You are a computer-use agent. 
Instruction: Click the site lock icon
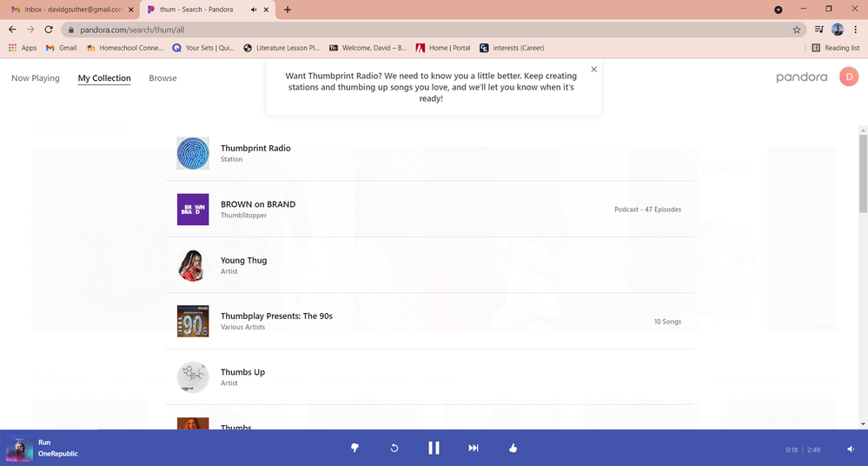click(71, 30)
